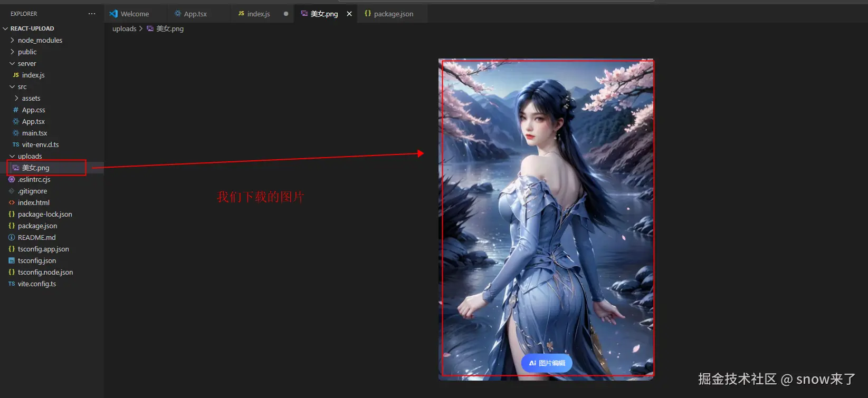Click the HTML icon beside index.html
This screenshot has height=398, width=868.
(12, 202)
